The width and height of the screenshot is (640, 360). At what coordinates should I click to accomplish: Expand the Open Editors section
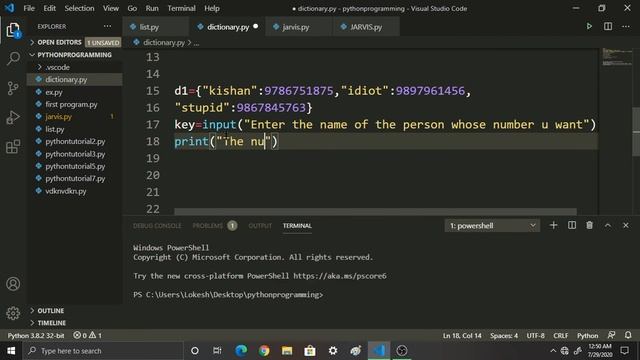click(x=75, y=42)
